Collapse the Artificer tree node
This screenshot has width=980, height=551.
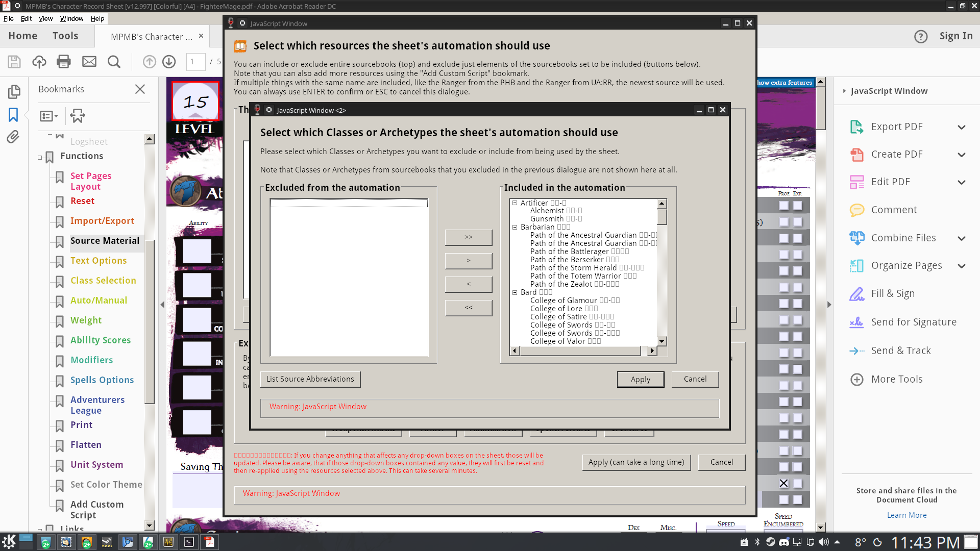coord(515,203)
